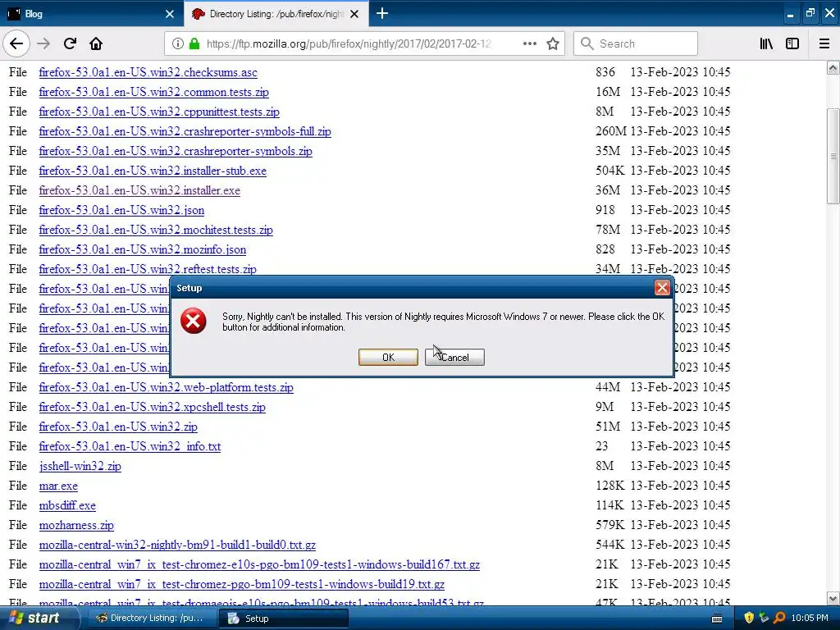This screenshot has height=630, width=840.
Task: Open win32.mozinfo.json link
Action: pos(143,249)
